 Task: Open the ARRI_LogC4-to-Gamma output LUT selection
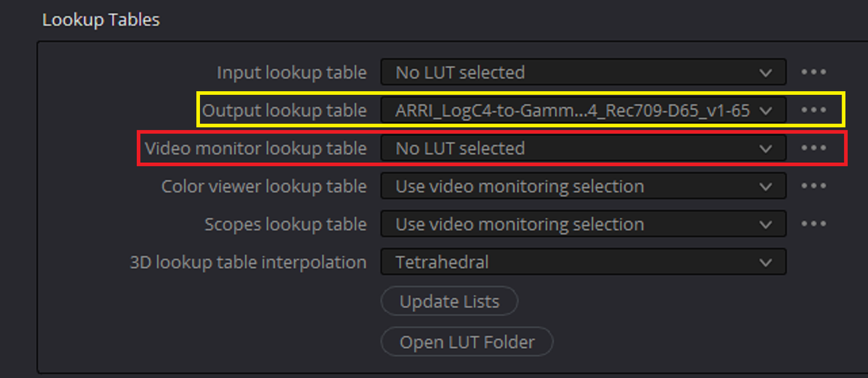click(x=583, y=110)
